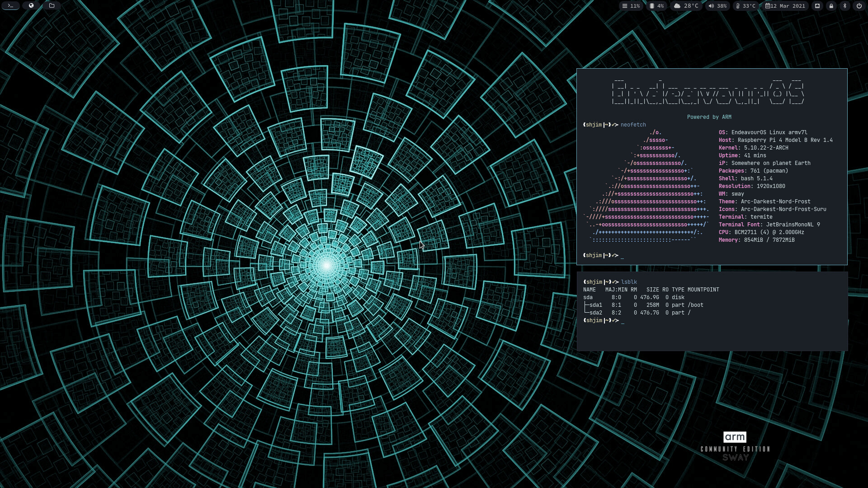
Task: Click the 'neofetch' command text
Action: click(633, 125)
